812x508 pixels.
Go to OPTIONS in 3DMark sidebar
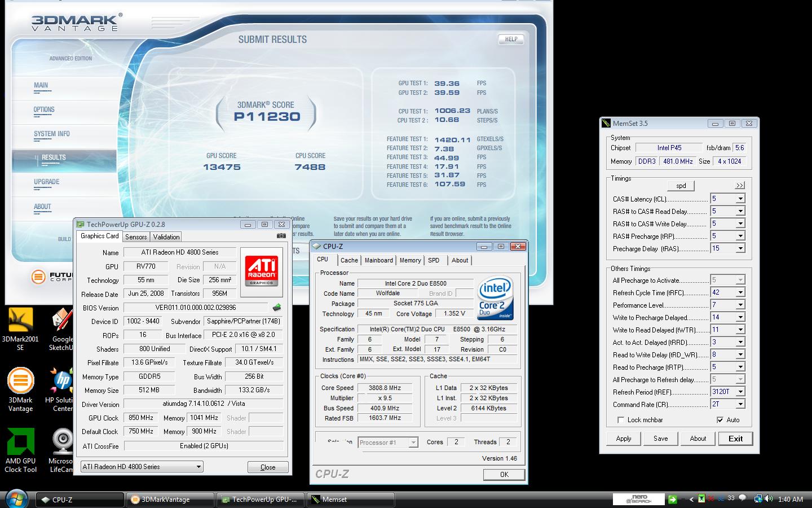point(44,110)
